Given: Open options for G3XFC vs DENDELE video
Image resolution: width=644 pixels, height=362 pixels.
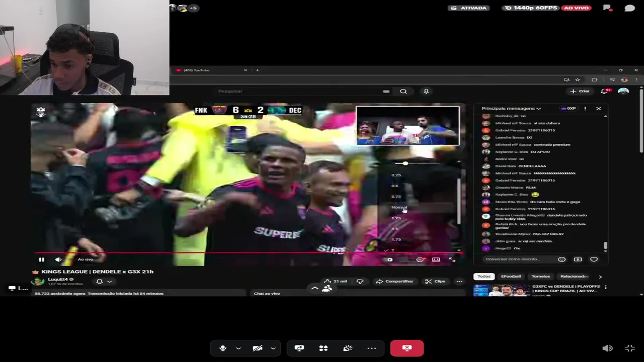Looking at the screenshot, I should [x=605, y=287].
